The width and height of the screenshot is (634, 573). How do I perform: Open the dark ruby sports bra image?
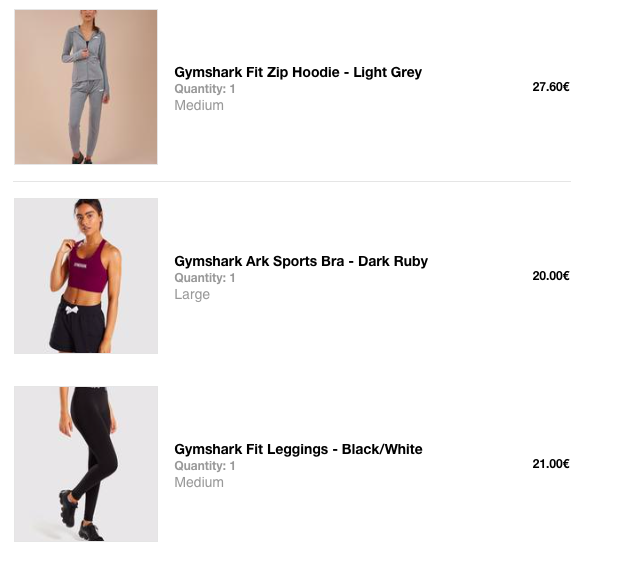click(86, 276)
